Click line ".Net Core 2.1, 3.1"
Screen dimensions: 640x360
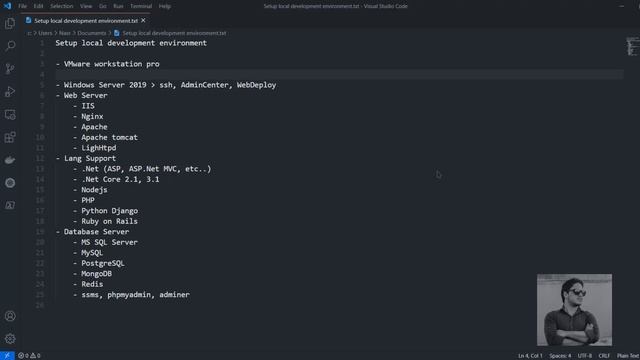click(120, 179)
